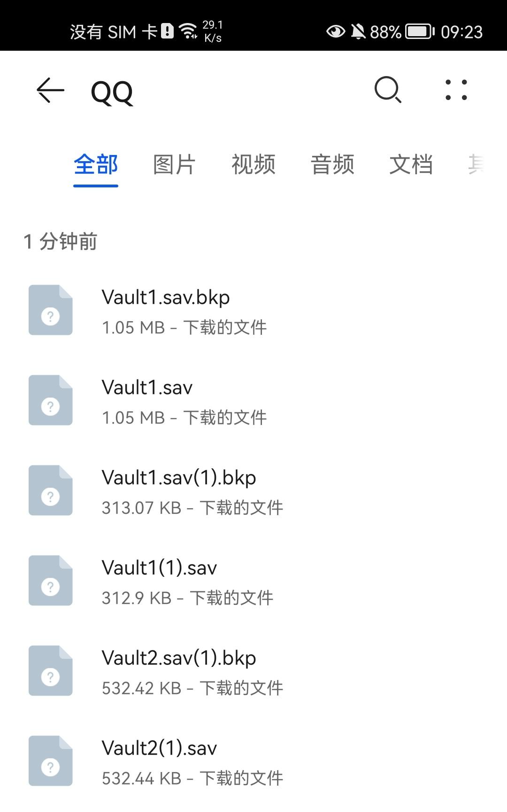507x812 pixels.
Task: Open the 532.44 KB Vault2(1).sav entry
Action: (x=253, y=761)
